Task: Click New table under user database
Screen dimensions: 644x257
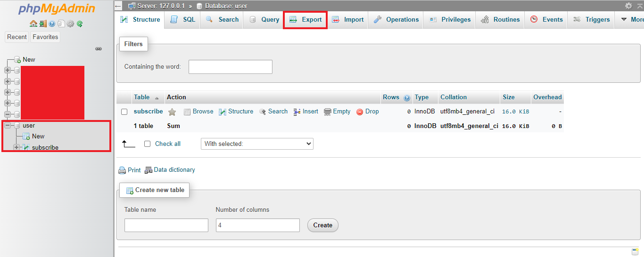Action: tap(38, 136)
